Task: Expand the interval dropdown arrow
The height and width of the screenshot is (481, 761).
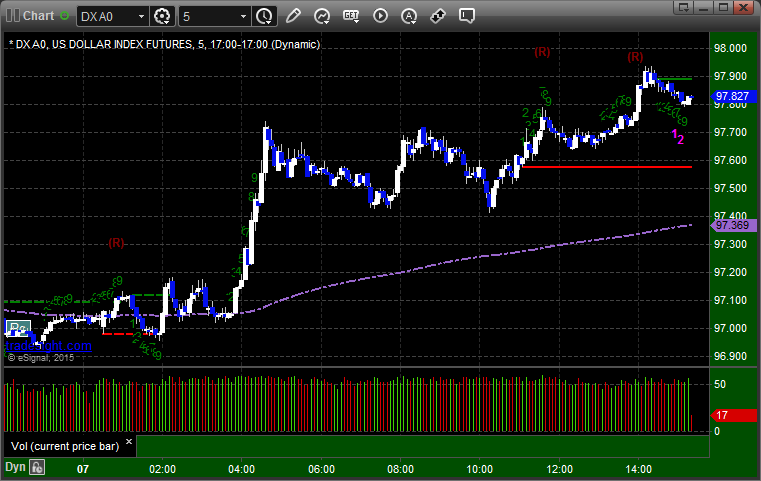Action: pyautogui.click(x=244, y=17)
